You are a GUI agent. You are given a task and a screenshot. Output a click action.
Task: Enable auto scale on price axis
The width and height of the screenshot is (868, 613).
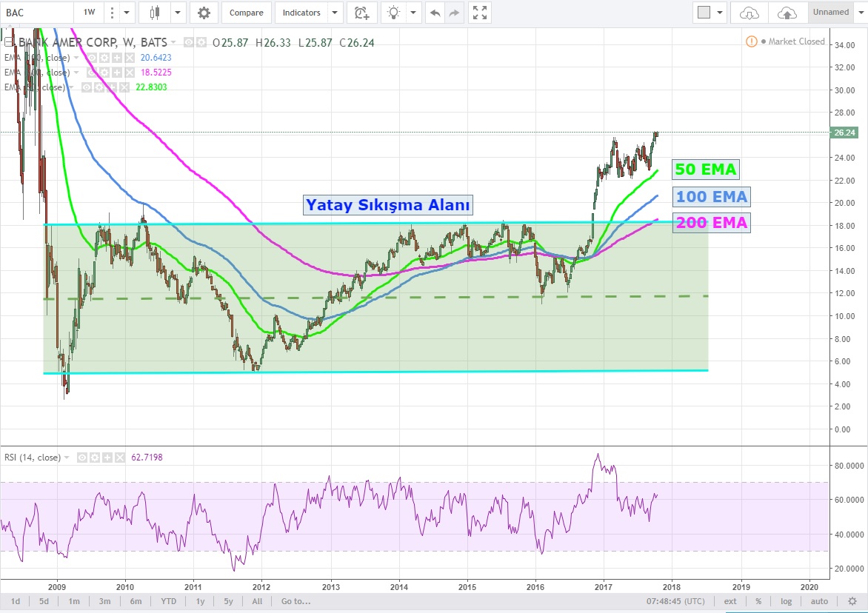[819, 601]
